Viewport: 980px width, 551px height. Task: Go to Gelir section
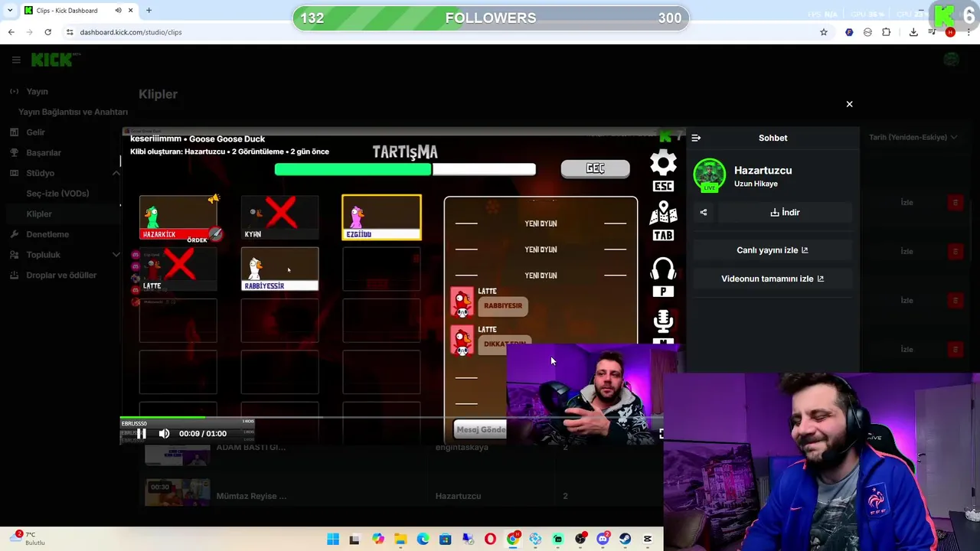[35, 132]
